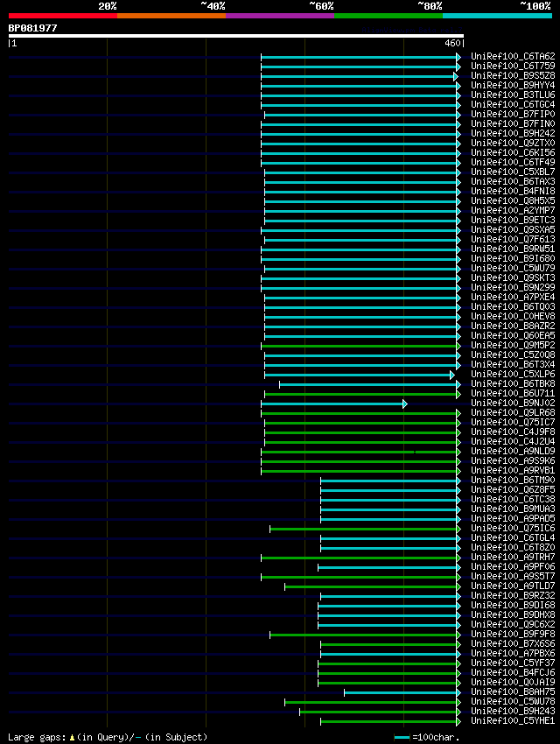Viewport: 560px width, 744px height.
Task: Select the UniRef100_A9PF06 label
Action: tap(513, 567)
